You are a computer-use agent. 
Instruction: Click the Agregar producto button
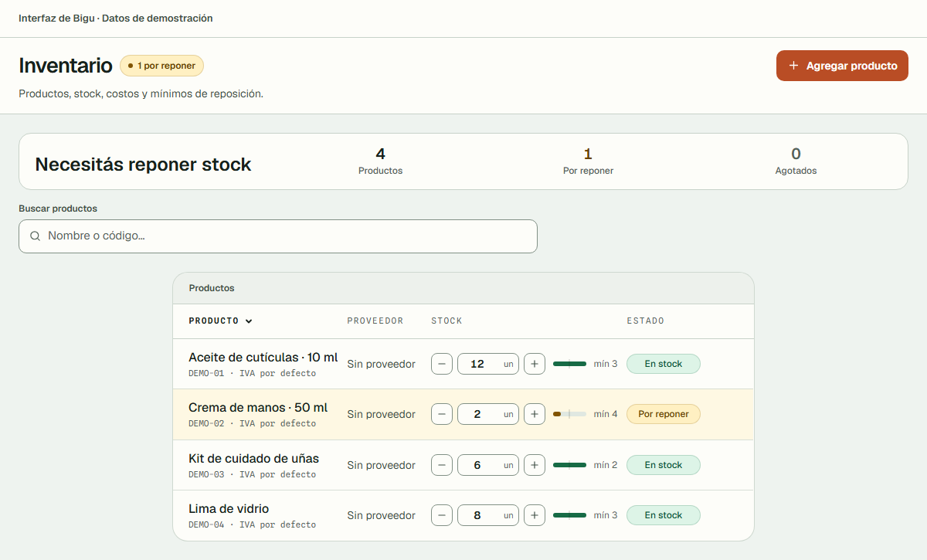click(842, 66)
